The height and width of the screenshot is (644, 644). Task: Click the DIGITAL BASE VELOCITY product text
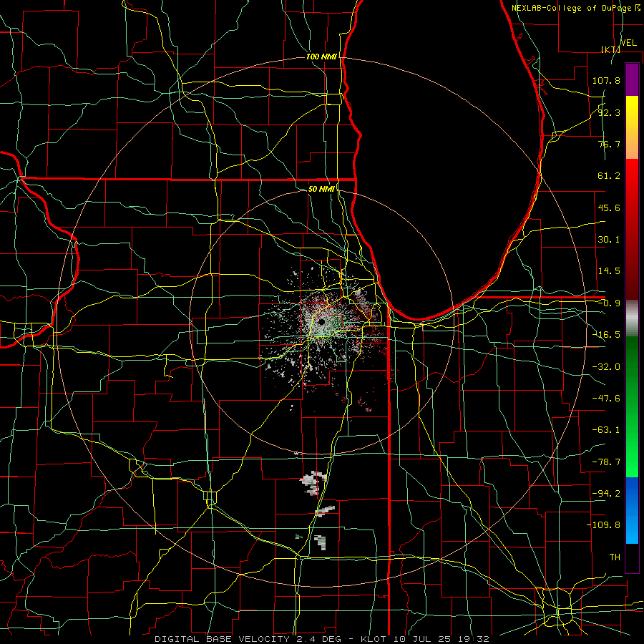coord(223,639)
